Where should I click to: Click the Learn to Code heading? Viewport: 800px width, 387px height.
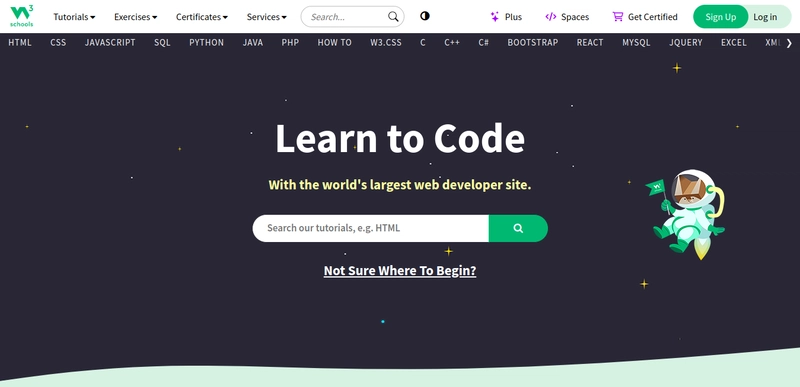(400, 139)
